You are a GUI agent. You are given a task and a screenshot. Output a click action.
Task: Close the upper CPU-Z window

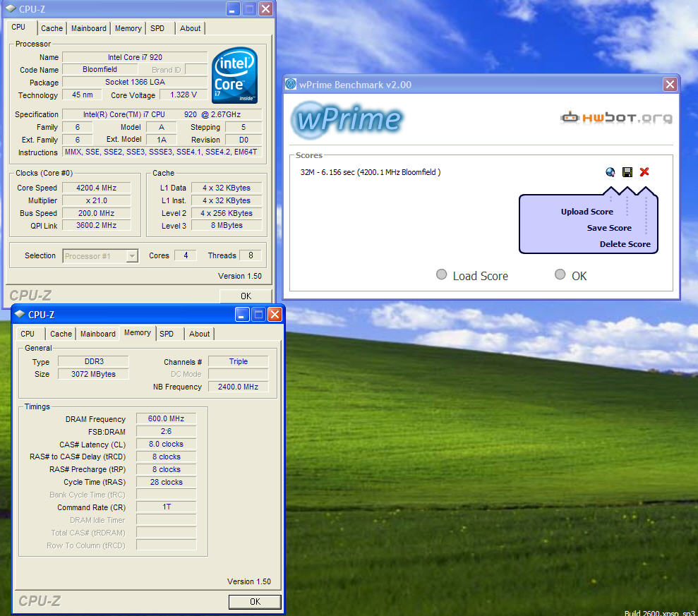266,9
